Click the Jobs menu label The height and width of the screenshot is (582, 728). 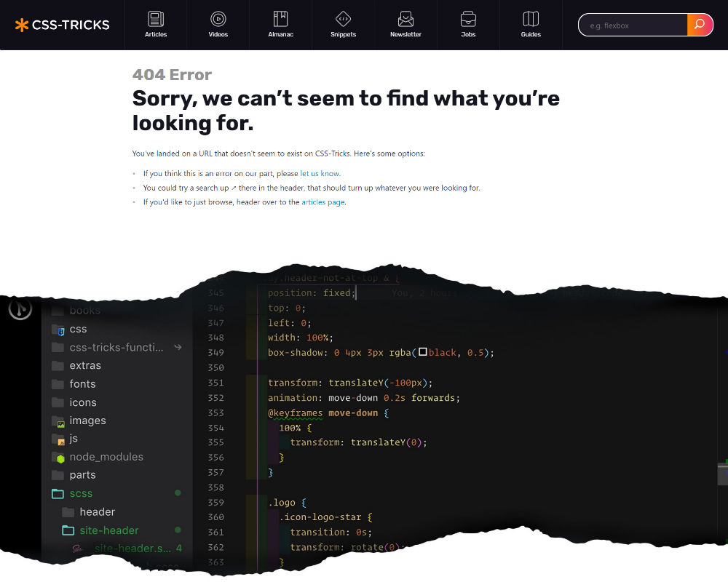coord(468,34)
